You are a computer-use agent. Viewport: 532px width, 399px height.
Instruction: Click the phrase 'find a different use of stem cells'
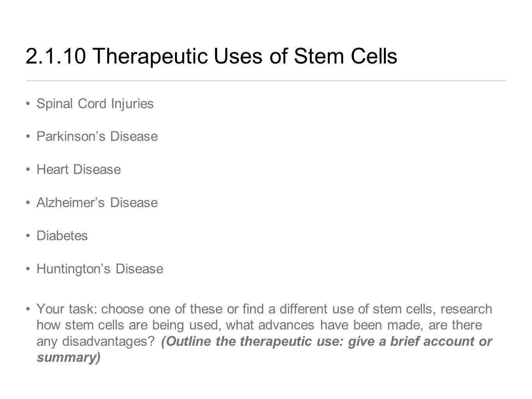tap(329, 309)
